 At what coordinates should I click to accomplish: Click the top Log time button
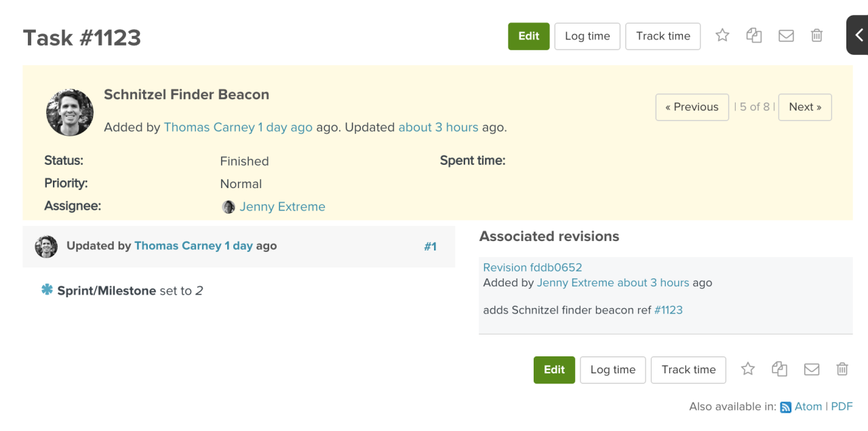[587, 36]
